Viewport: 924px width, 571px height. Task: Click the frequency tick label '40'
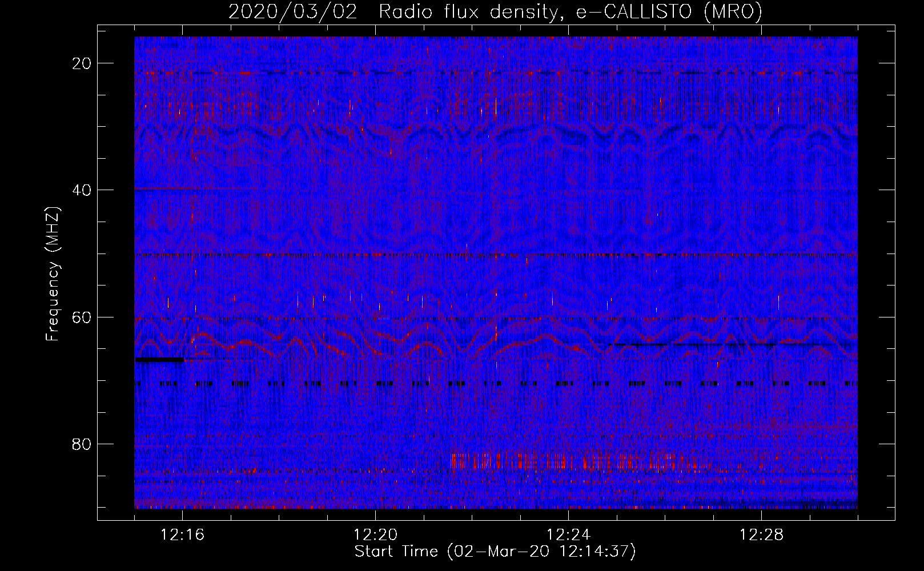click(82, 190)
